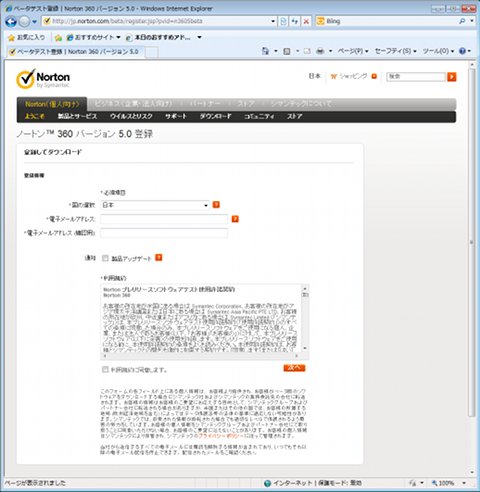The image size is (480, 492).
Task: Click the license agreement scroll up arrow
Action: [305, 288]
